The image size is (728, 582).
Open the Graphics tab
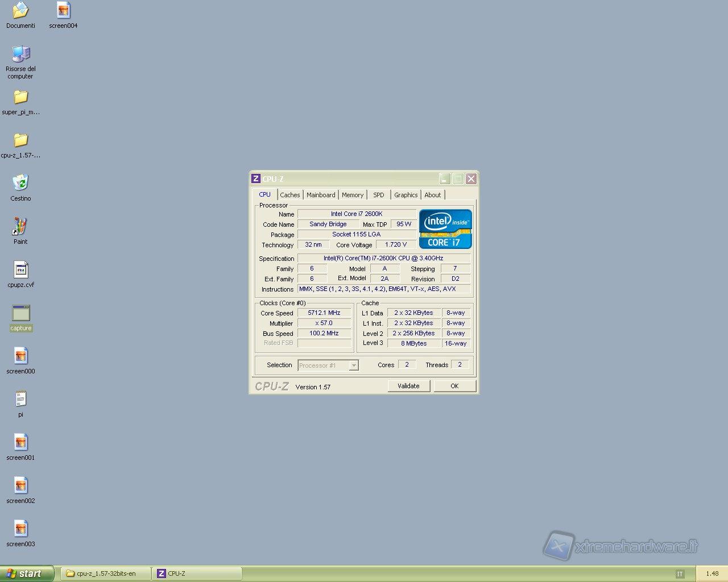[406, 195]
